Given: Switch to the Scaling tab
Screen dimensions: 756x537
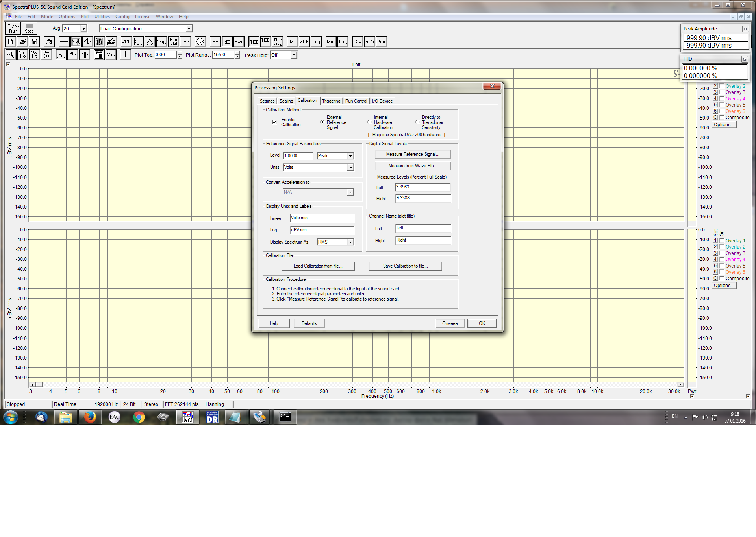Looking at the screenshot, I should coord(286,101).
